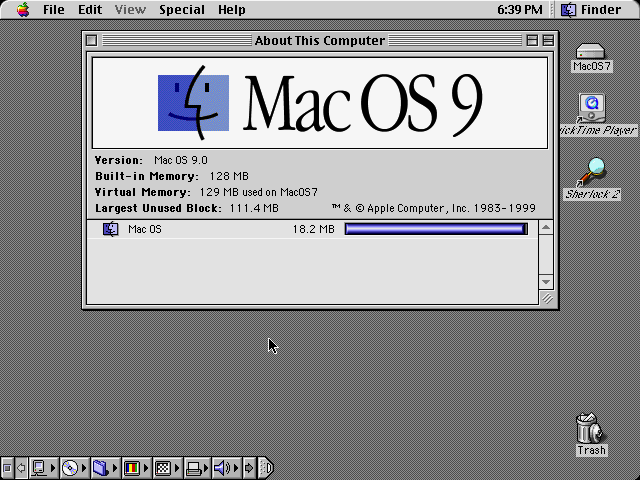
Task: Click the Apple Computer copyright text
Action: pos(433,208)
